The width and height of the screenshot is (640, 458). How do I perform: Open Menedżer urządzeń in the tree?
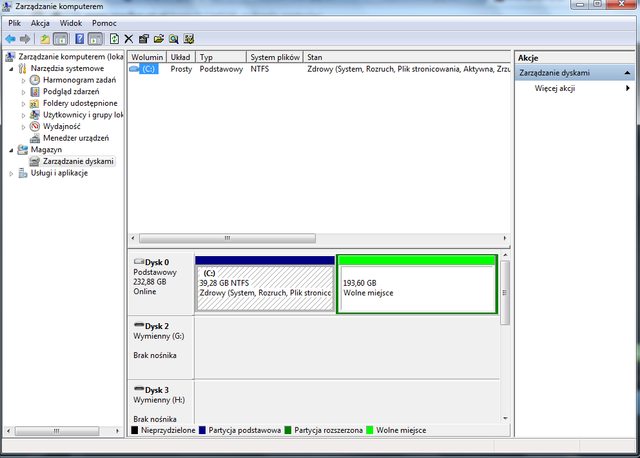[x=76, y=138]
